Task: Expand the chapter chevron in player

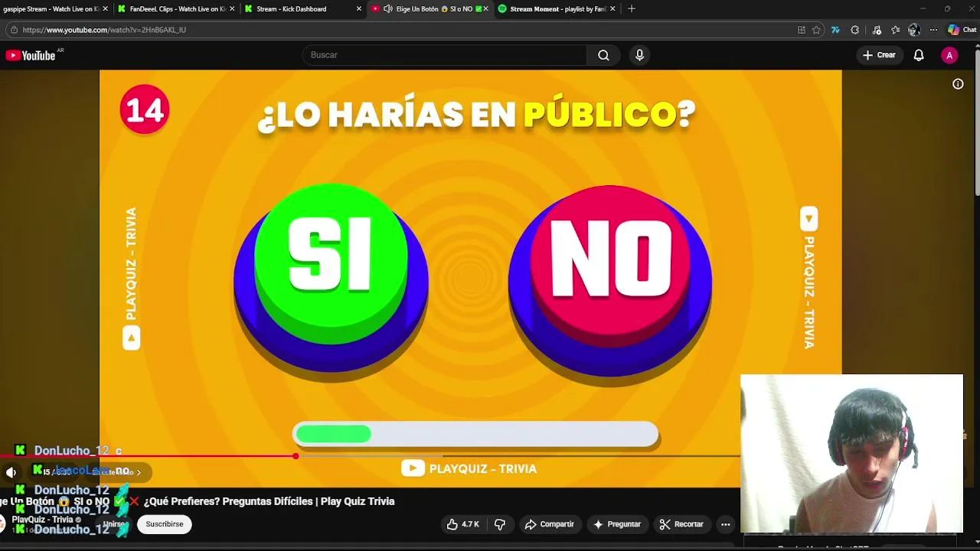Action: pyautogui.click(x=139, y=472)
